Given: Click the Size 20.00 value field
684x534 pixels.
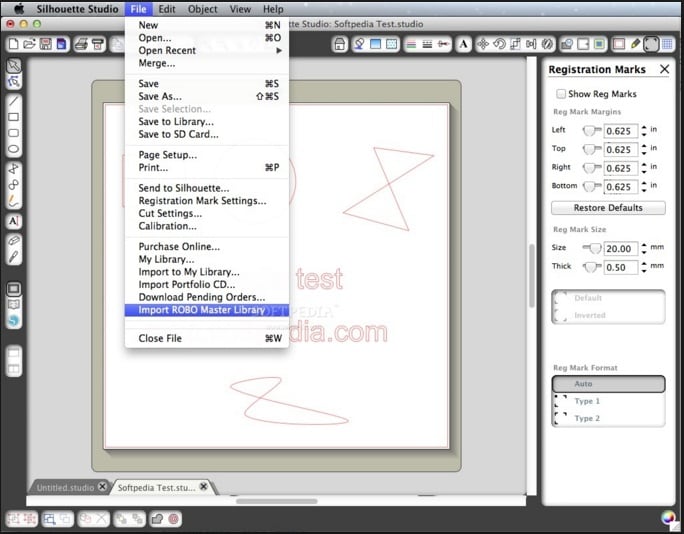Looking at the screenshot, I should [x=620, y=249].
